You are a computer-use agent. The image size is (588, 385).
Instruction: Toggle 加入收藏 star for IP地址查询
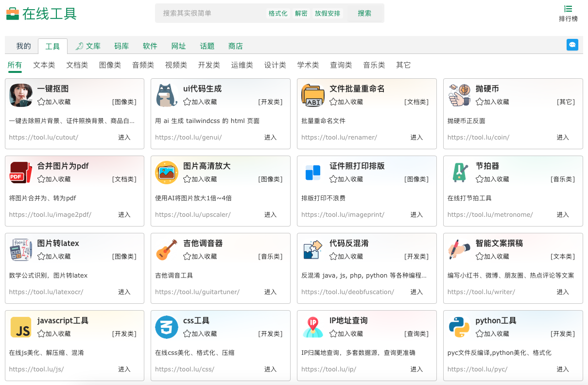[333, 334]
